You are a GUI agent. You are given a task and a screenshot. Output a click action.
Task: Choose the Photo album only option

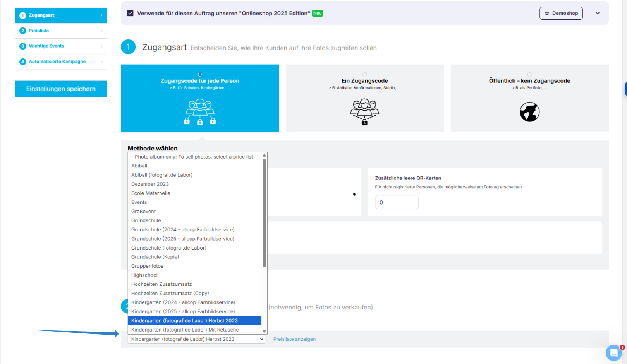click(195, 157)
